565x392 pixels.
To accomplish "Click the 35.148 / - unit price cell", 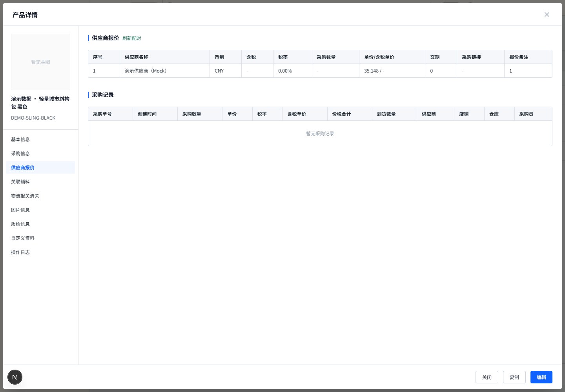I will pyautogui.click(x=392, y=71).
